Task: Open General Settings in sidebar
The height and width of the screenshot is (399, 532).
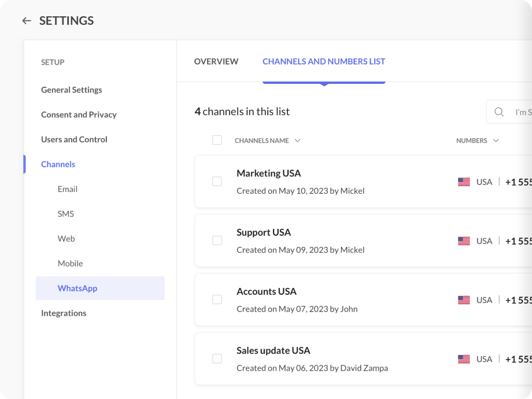Action: pyautogui.click(x=71, y=90)
